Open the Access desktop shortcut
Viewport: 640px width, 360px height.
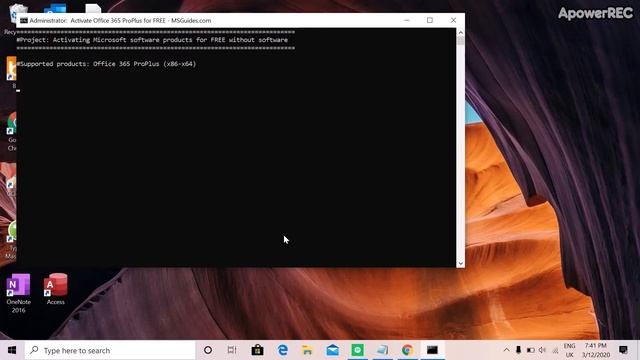click(56, 289)
